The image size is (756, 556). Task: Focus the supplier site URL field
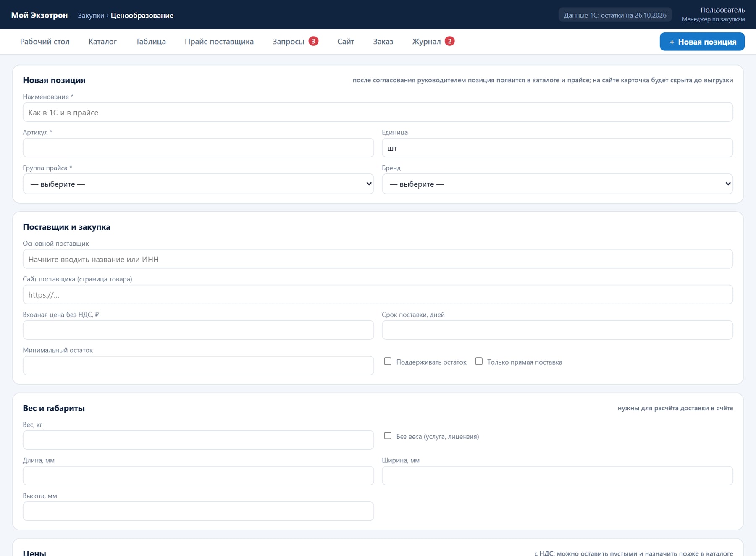(x=378, y=294)
